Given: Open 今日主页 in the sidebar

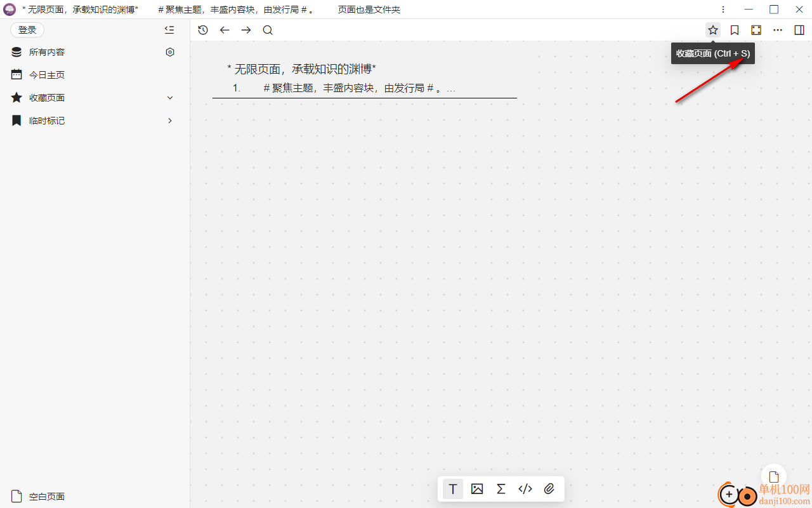Looking at the screenshot, I should click(47, 75).
